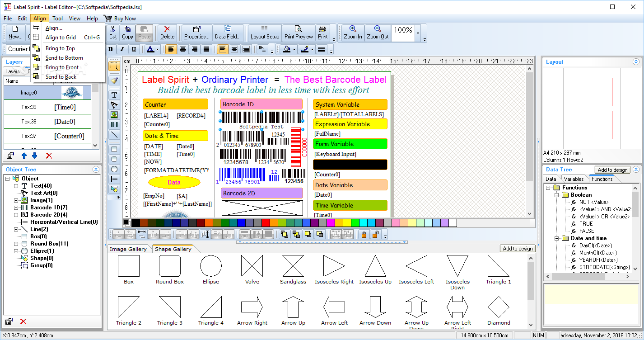Pick the red swatch in color palette
This screenshot has width=644, height=340.
tap(266, 222)
